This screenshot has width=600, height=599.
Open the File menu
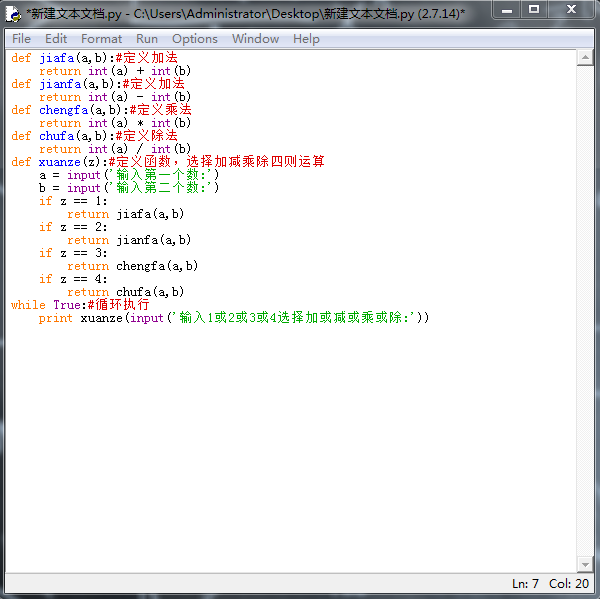[21, 39]
